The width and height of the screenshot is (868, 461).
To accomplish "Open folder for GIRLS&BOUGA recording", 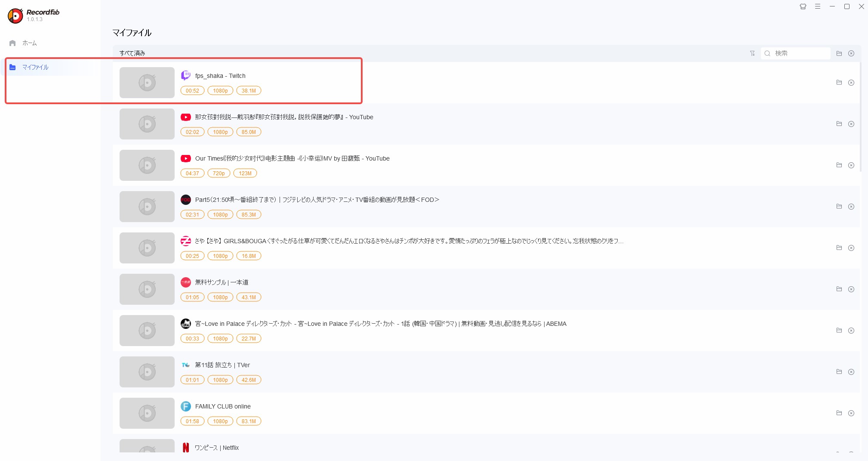I will [x=839, y=248].
